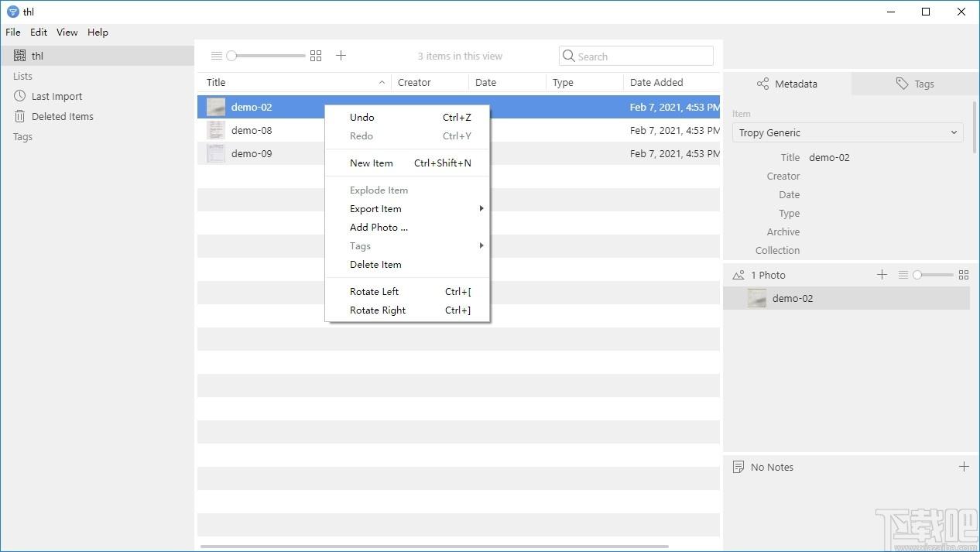The width and height of the screenshot is (980, 552).
Task: Switch item list to list view icon
Action: coord(217,56)
